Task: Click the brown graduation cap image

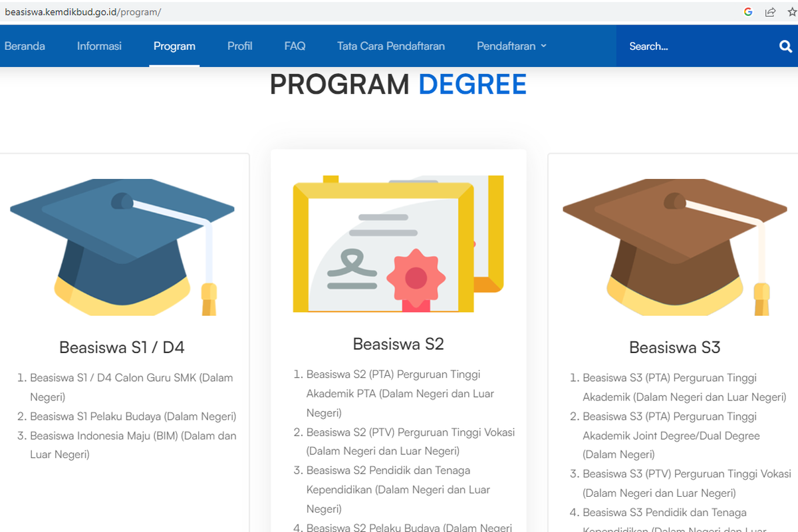Action: 675,247
